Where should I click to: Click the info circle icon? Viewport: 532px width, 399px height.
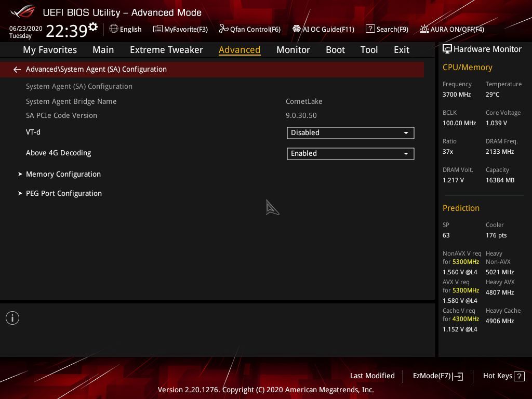tap(12, 318)
